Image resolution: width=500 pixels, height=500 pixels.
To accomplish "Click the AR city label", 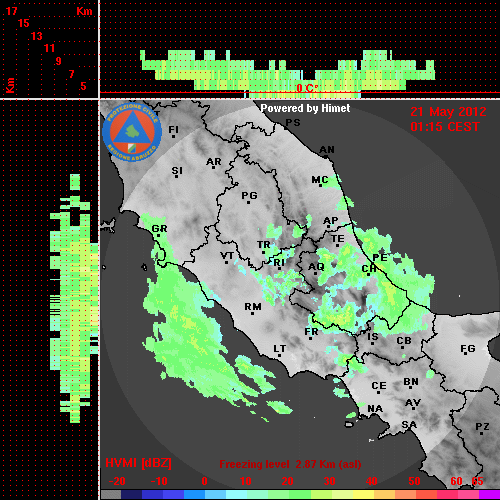I will (214, 162).
